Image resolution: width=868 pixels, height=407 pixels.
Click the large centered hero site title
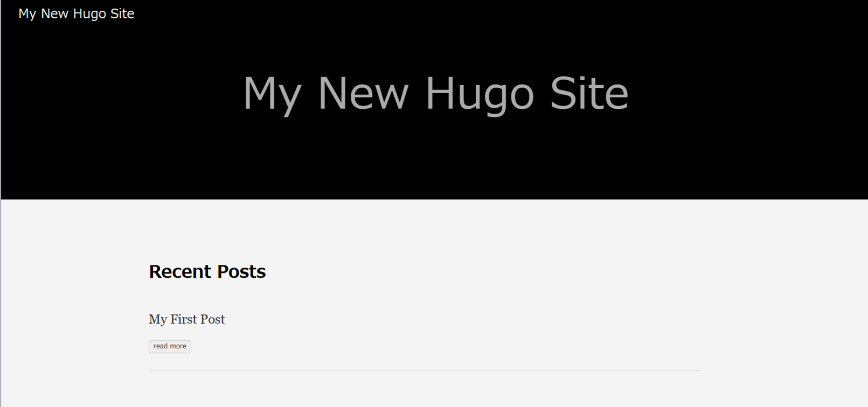pyautogui.click(x=435, y=93)
